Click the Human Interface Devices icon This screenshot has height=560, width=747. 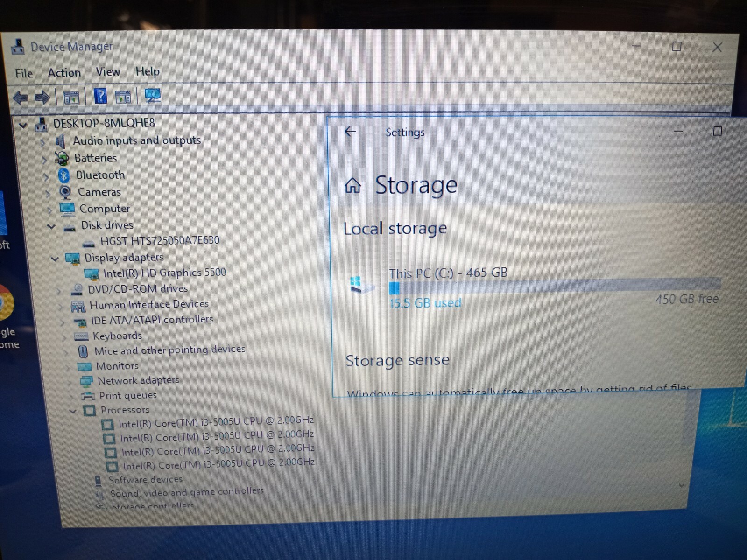78,306
